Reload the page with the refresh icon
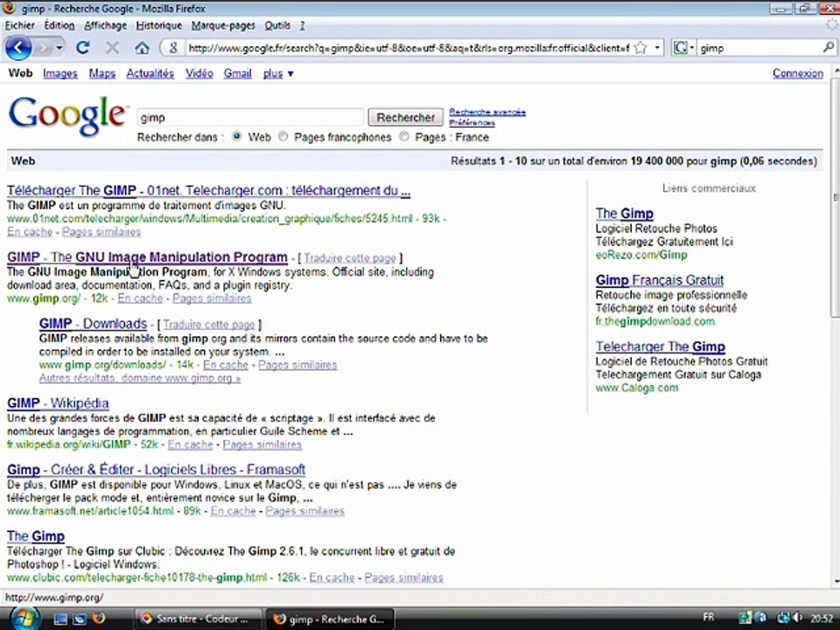 click(82, 48)
